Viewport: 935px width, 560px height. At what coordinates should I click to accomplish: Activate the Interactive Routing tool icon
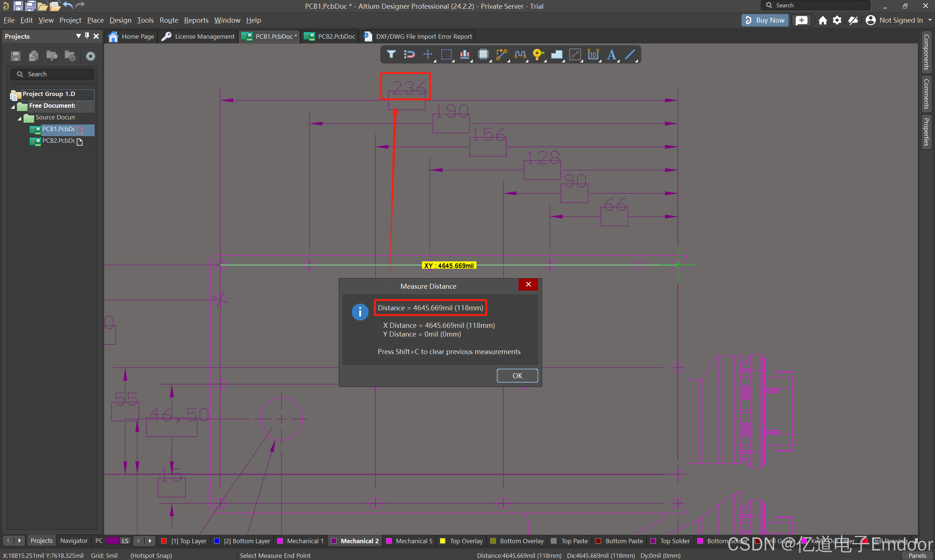coord(501,54)
